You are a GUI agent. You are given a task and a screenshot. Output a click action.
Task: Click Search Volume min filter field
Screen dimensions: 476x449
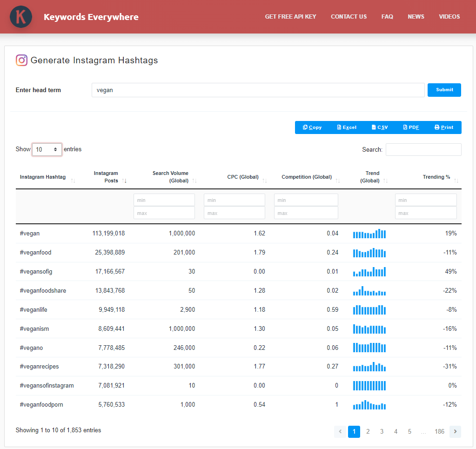pos(164,200)
